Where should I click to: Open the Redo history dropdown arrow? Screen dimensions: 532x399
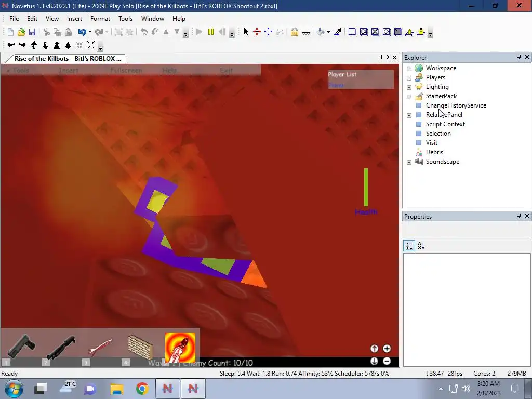click(x=107, y=32)
